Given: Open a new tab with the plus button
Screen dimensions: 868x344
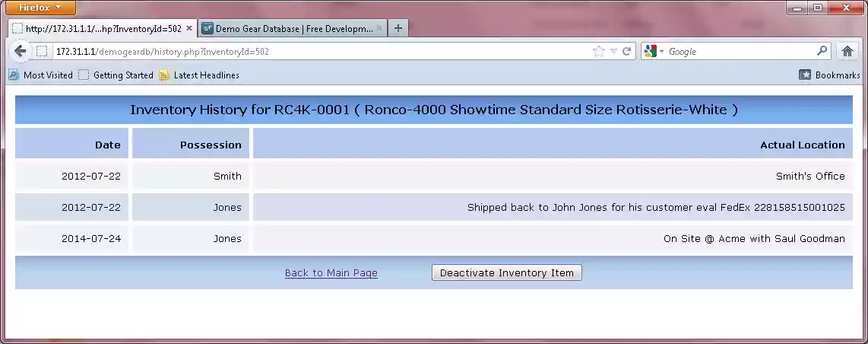Looking at the screenshot, I should [398, 29].
